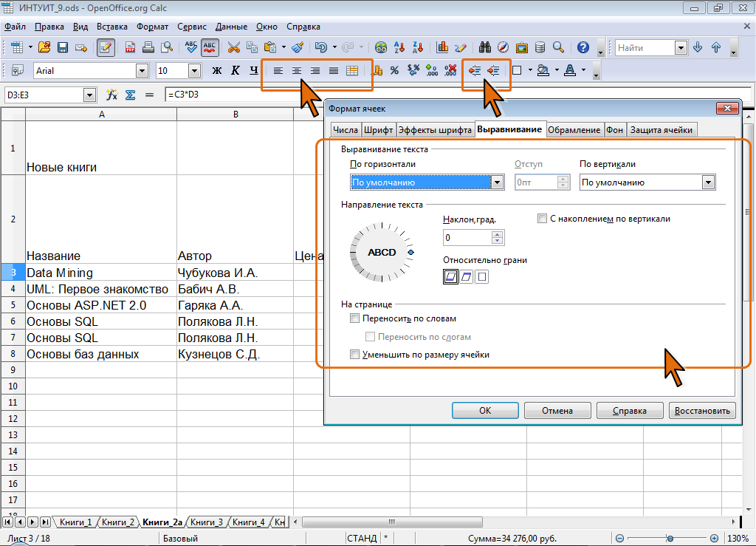The image size is (756, 546).
Task: Justify the text
Action: click(x=333, y=70)
